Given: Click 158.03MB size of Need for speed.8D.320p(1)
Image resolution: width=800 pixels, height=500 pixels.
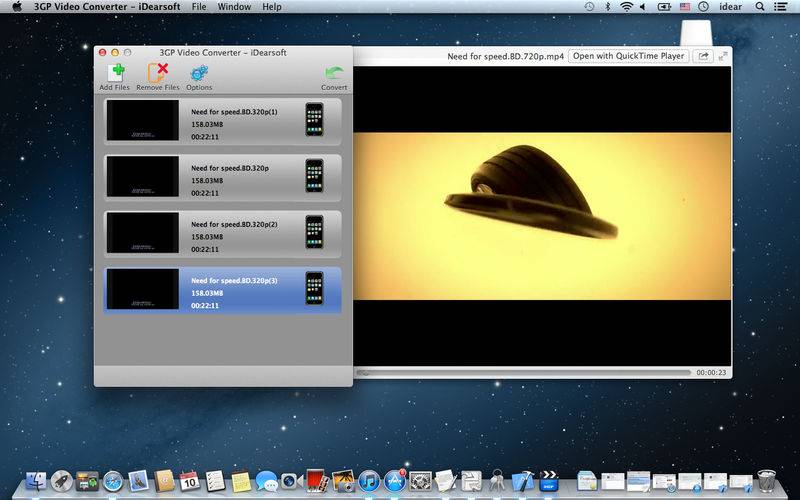Looking at the screenshot, I should pos(207,124).
